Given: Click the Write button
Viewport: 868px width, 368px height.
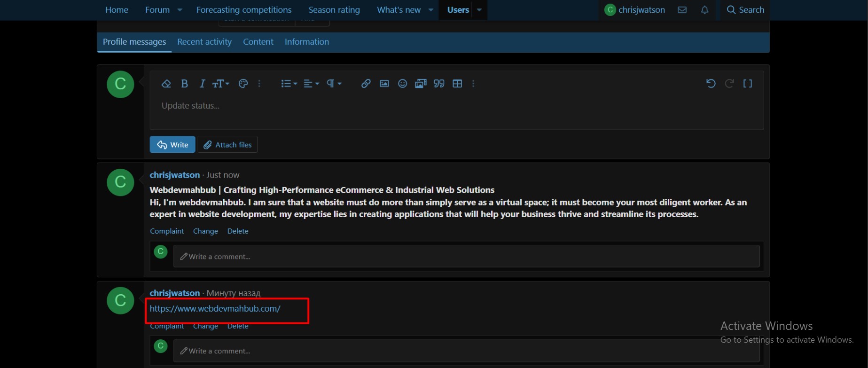Looking at the screenshot, I should 172,145.
